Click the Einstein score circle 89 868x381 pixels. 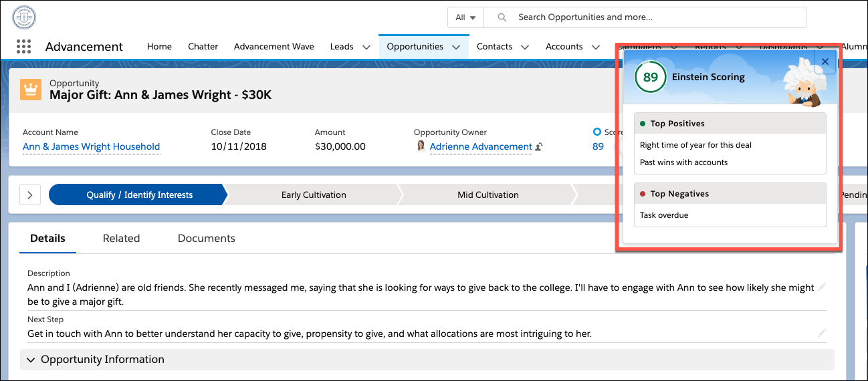point(651,77)
